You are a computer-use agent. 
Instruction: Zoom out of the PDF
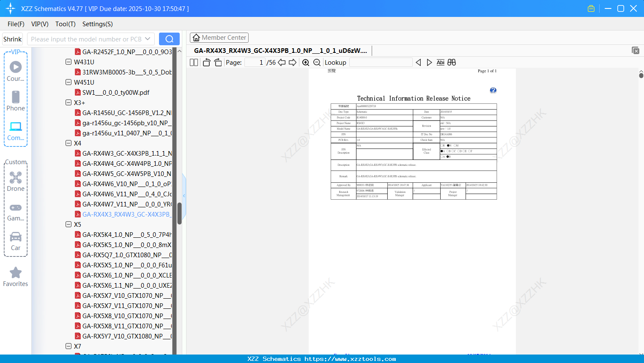tap(317, 62)
